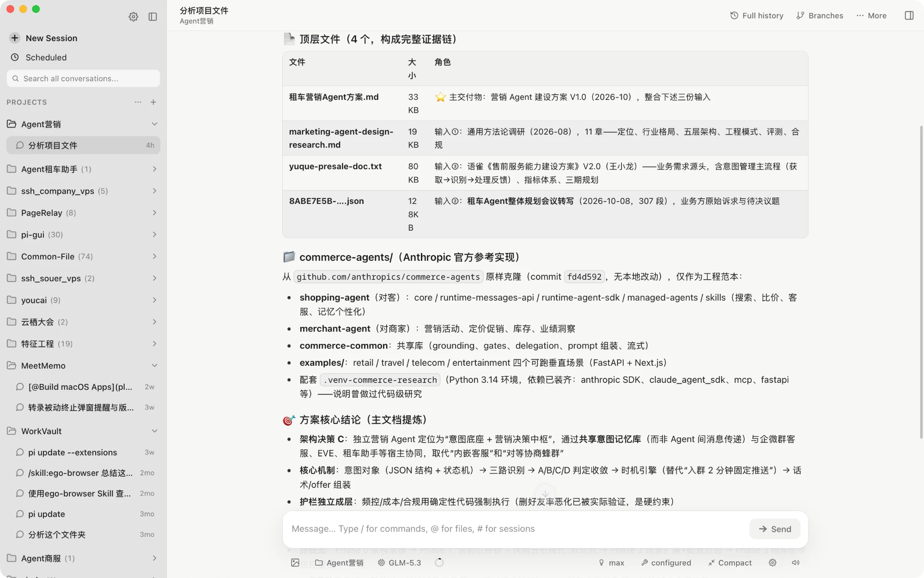Click attach image icon below message box

(295, 563)
